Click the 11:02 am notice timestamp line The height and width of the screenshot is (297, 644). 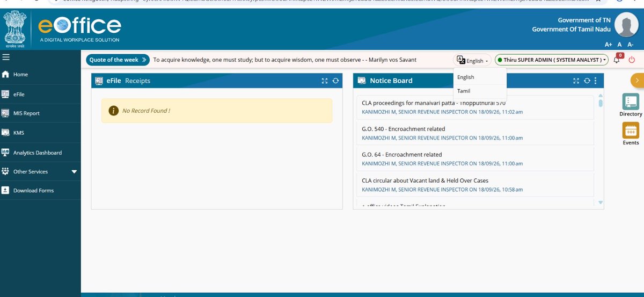pos(442,112)
